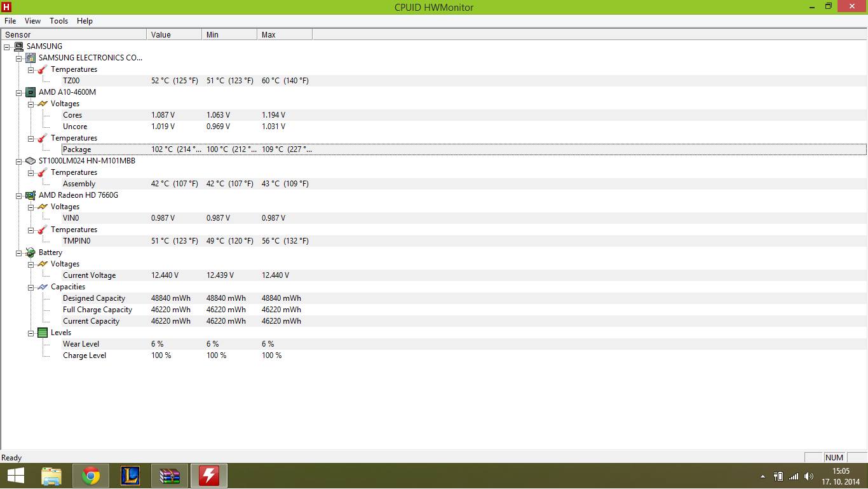
Task: Click the SAMSUNG ELECTRONICS motherboard icon
Action: (x=31, y=58)
